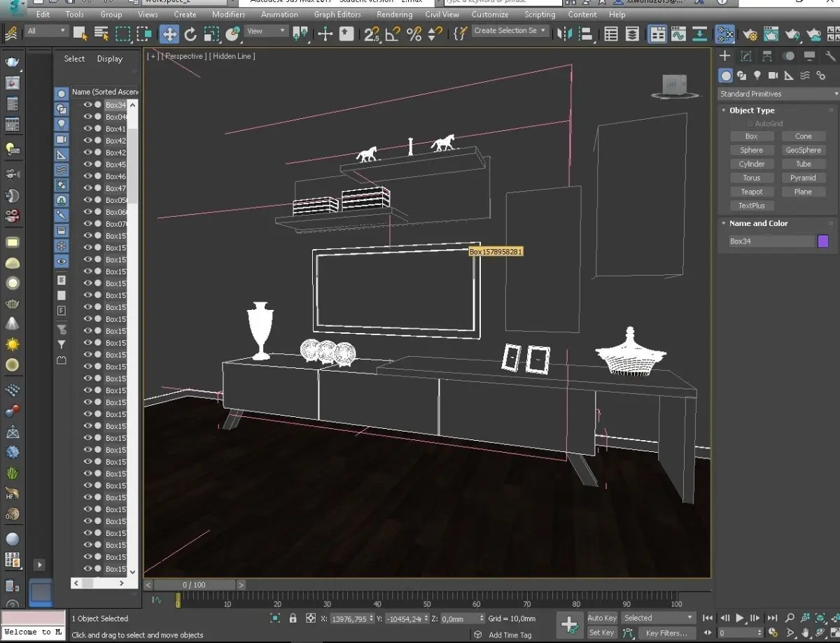This screenshot has width=840, height=643.
Task: Open Select by Name dialog icon
Action: (101, 33)
